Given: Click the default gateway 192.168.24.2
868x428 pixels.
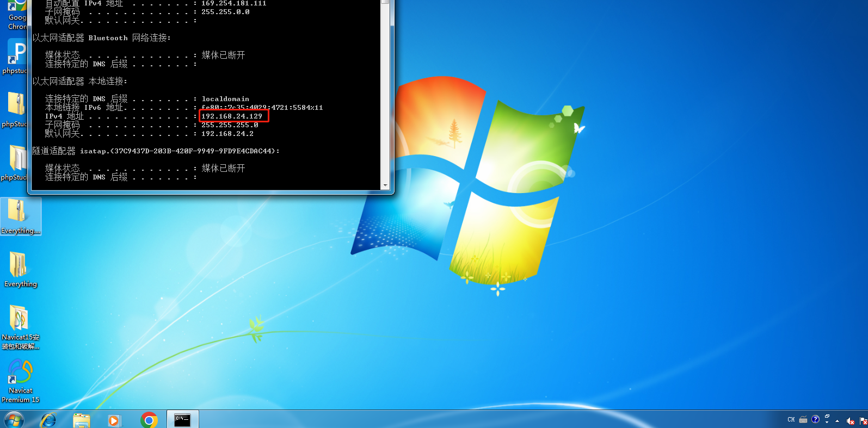Looking at the screenshot, I should (227, 134).
